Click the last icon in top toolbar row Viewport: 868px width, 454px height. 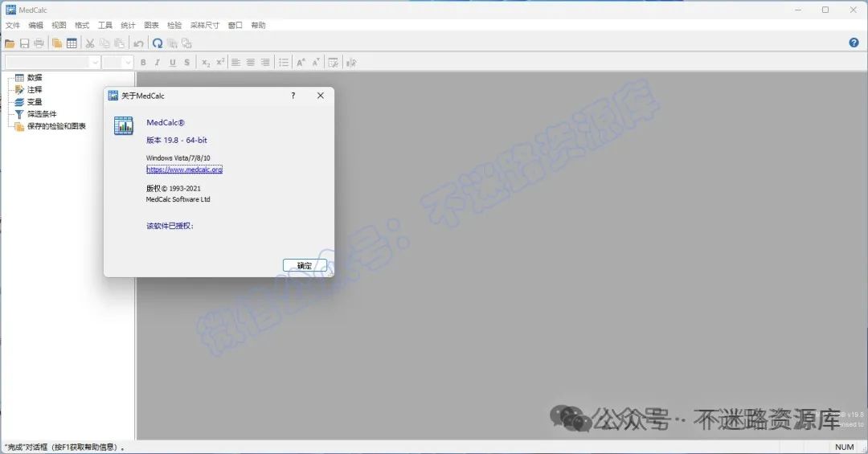tap(186, 43)
